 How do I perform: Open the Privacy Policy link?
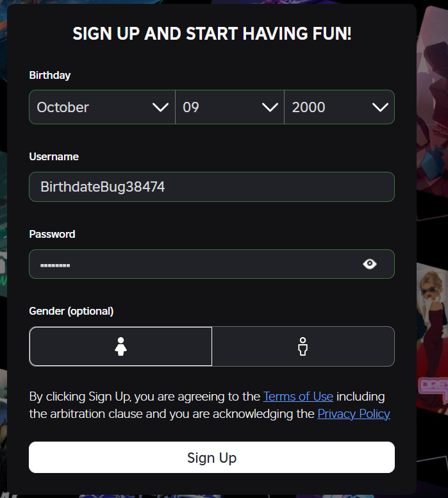tap(354, 414)
